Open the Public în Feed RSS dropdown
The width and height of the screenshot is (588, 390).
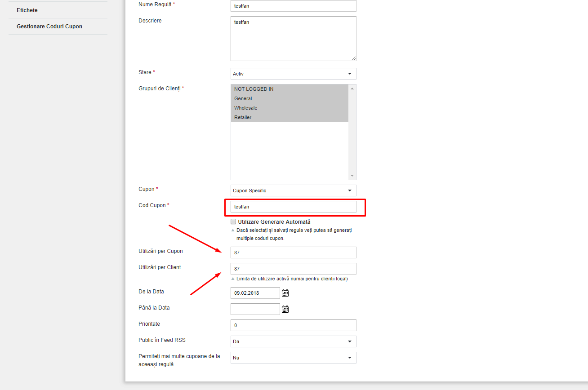tap(293, 341)
